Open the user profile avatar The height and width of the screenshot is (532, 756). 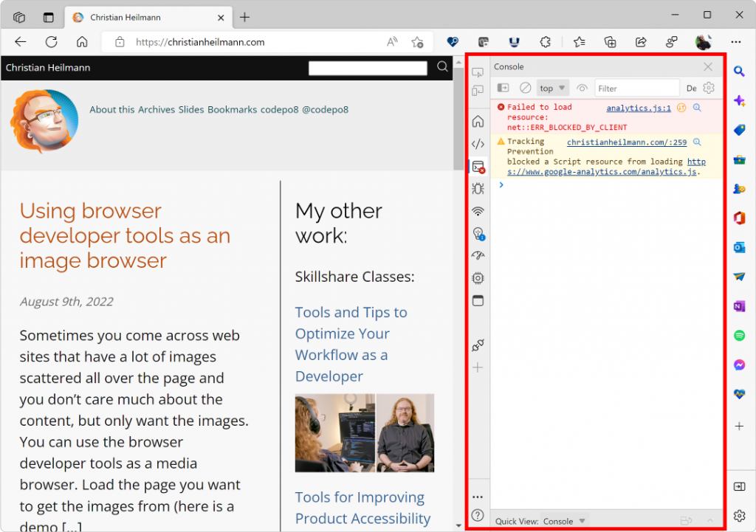pos(704,42)
